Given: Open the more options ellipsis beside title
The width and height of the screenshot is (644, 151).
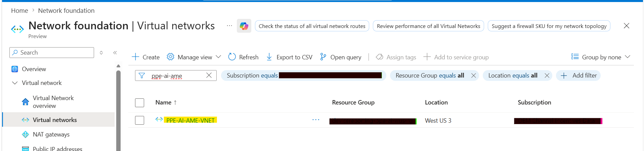Looking at the screenshot, I should (x=229, y=26).
